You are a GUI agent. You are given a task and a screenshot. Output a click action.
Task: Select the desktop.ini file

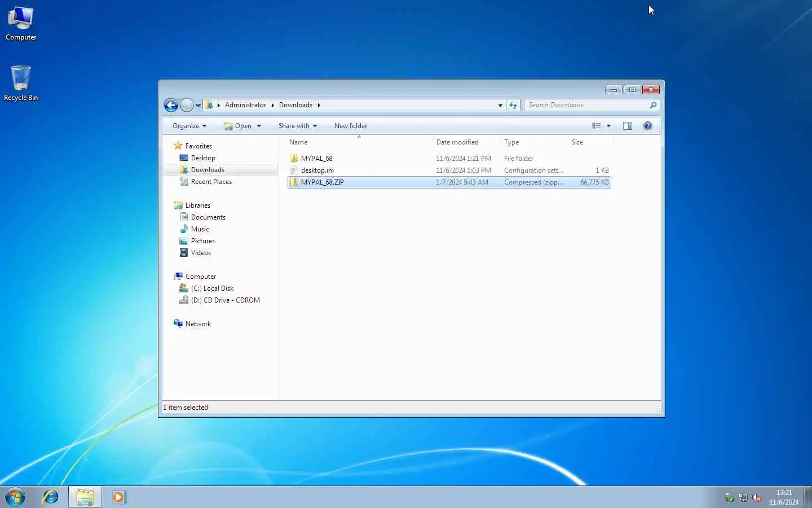tap(449, 170)
